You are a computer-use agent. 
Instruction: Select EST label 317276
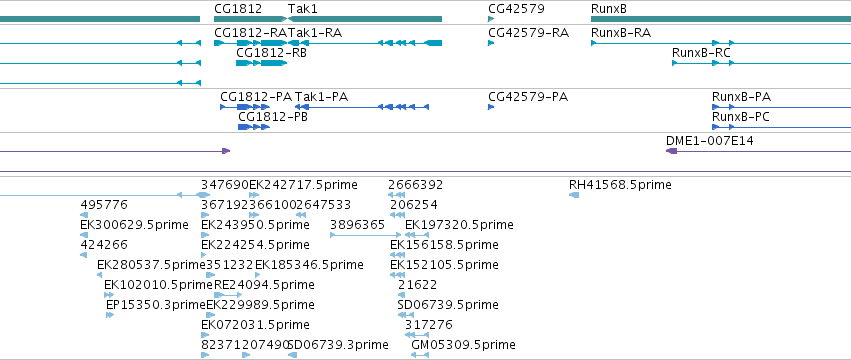(429, 325)
